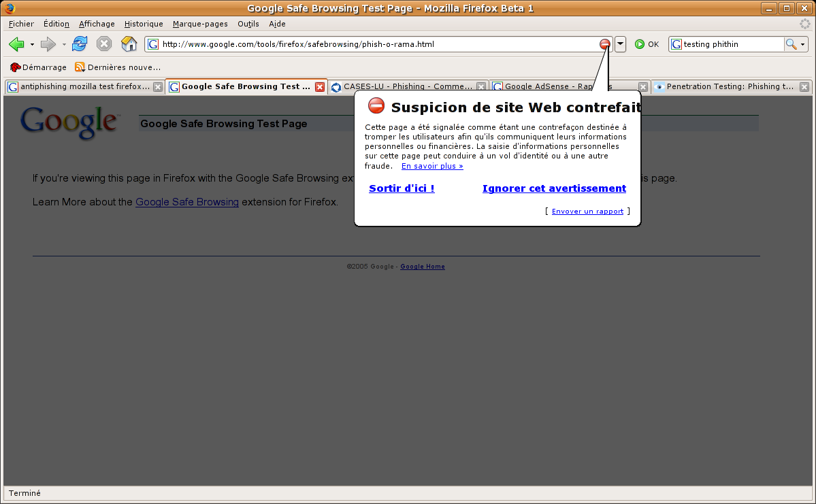Screen dimensions: 816x504
Task: Click the throbber activity icon in menu bar
Action: click(805, 24)
